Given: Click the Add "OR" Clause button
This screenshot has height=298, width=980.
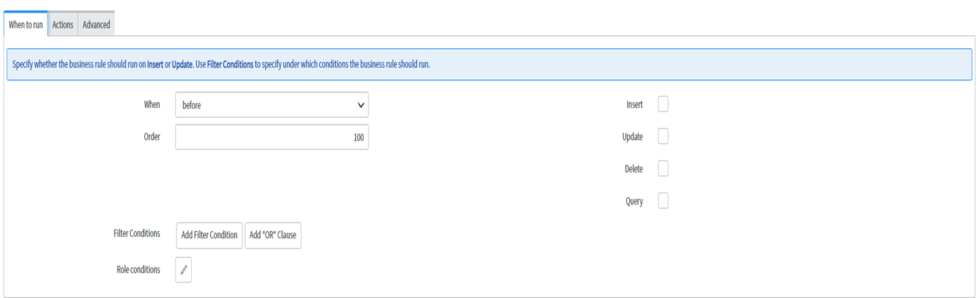Looking at the screenshot, I should tap(273, 235).
